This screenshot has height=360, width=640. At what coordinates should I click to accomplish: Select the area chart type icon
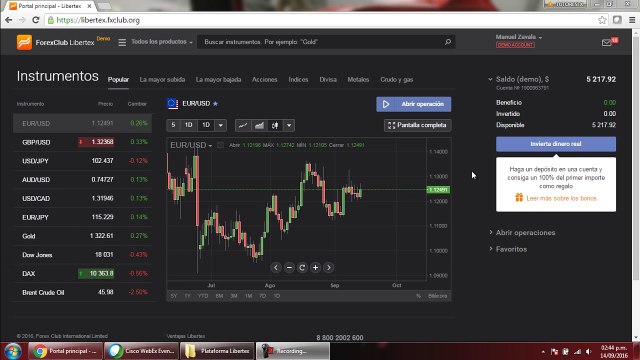259,125
